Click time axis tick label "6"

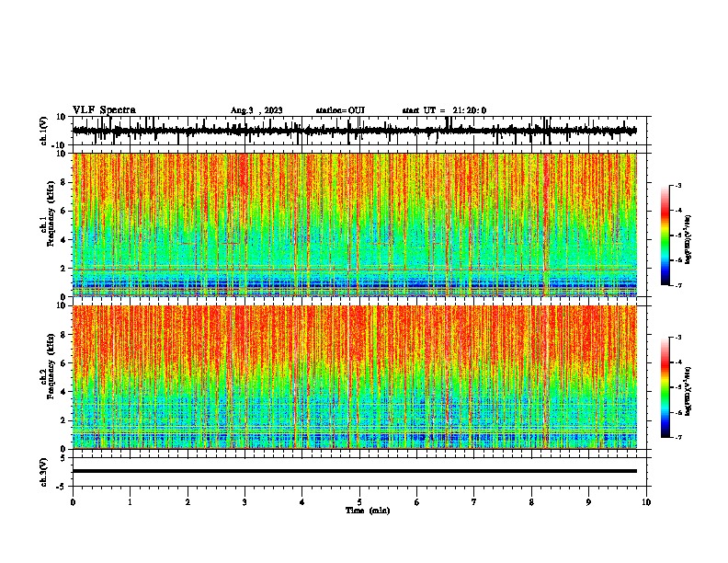click(x=417, y=502)
